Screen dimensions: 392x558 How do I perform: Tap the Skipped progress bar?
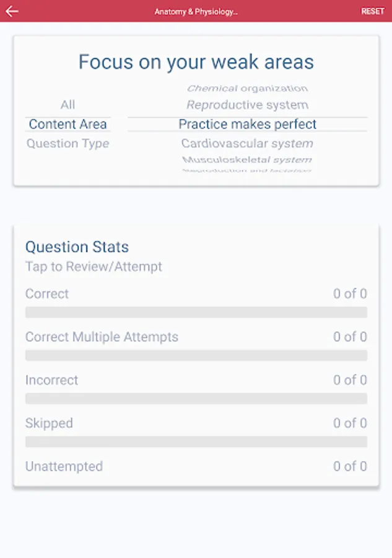tap(196, 441)
